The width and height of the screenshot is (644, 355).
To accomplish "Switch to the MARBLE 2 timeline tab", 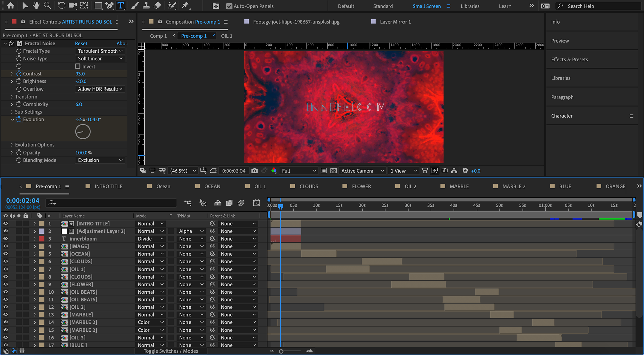I will click(514, 186).
